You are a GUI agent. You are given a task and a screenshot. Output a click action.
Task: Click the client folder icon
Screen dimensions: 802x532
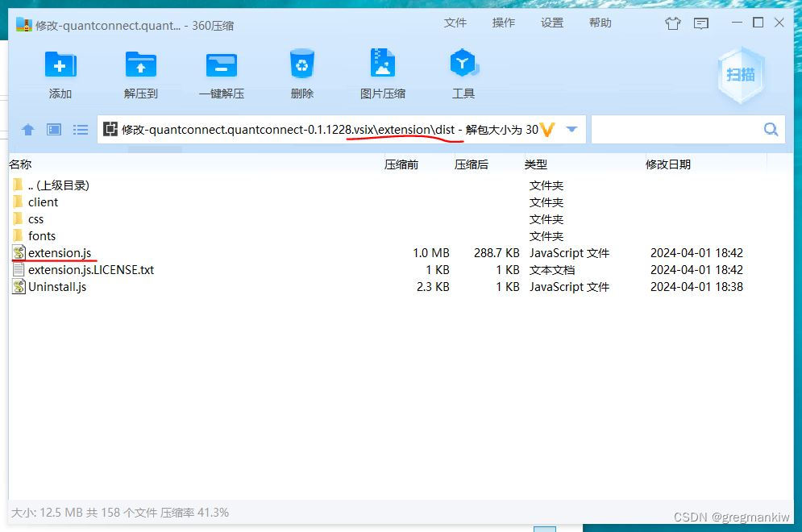tap(18, 202)
